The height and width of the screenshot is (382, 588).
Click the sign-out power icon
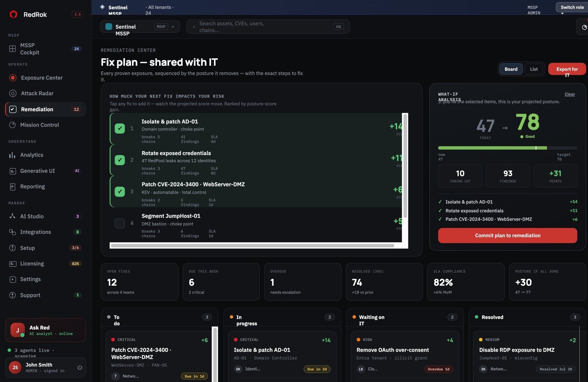[80, 367]
